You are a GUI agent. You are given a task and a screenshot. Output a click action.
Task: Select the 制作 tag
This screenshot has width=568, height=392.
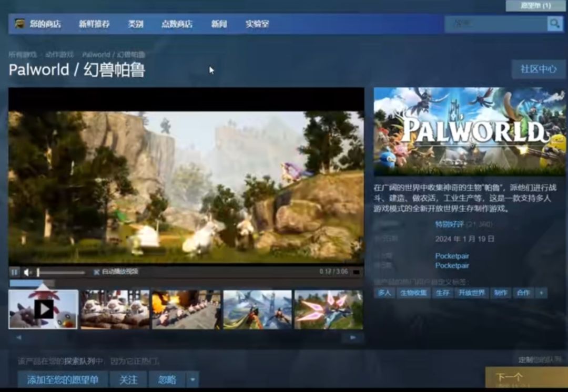[500, 293]
